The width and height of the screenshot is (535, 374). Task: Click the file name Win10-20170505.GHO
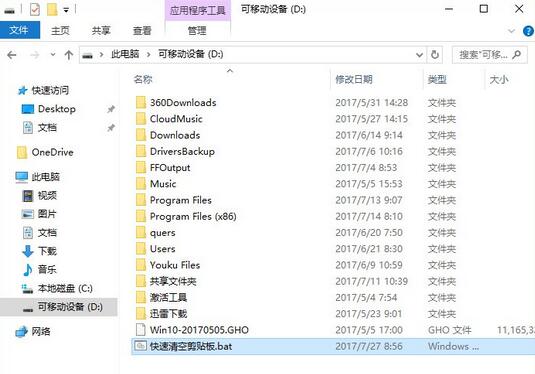point(199,330)
